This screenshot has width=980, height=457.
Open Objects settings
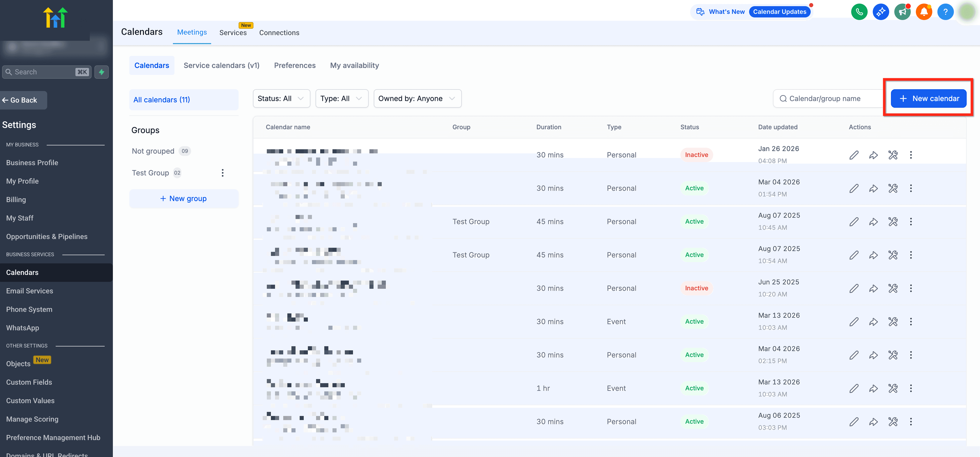click(18, 364)
